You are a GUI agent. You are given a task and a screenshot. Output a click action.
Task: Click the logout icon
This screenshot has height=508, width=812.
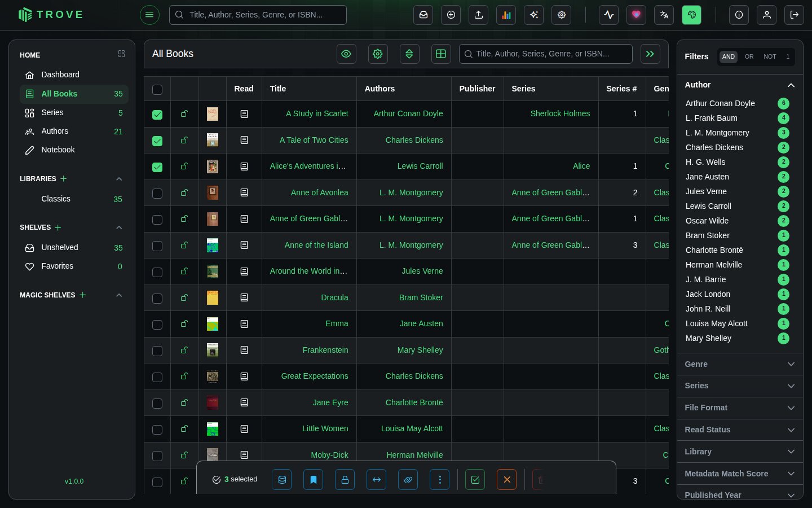click(x=795, y=15)
